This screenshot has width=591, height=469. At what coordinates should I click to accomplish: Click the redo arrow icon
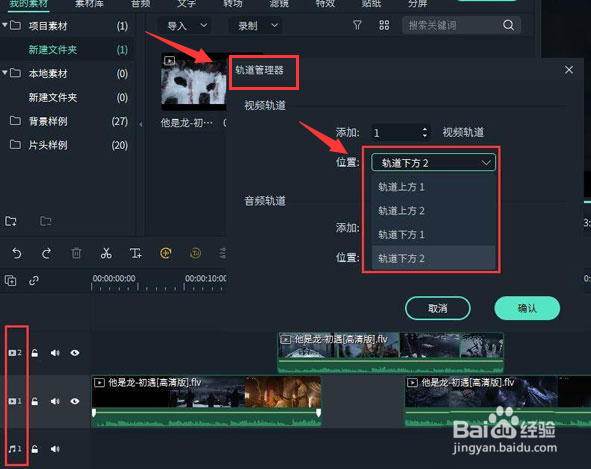click(46, 253)
